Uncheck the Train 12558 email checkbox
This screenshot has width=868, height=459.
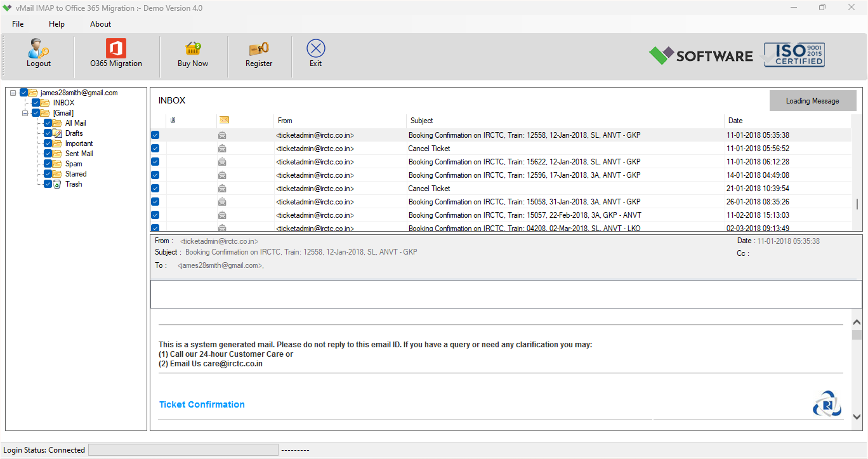click(x=155, y=135)
